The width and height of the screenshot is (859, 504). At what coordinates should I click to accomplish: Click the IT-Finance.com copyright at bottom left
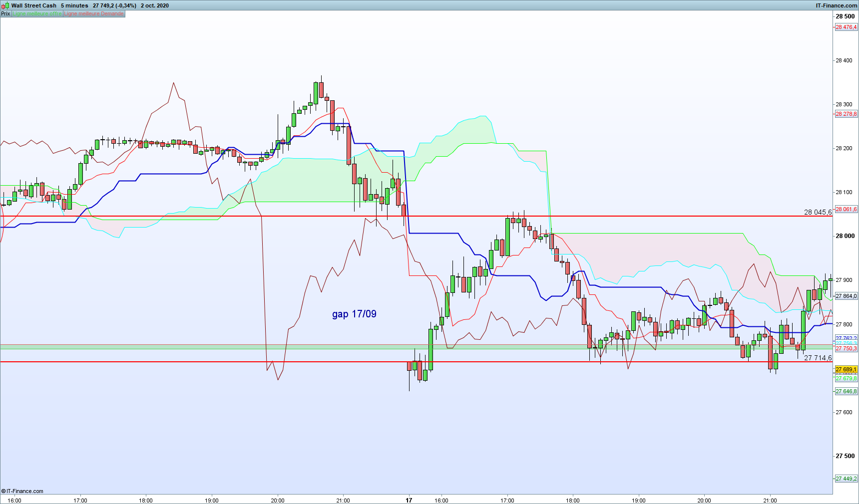coord(22,491)
